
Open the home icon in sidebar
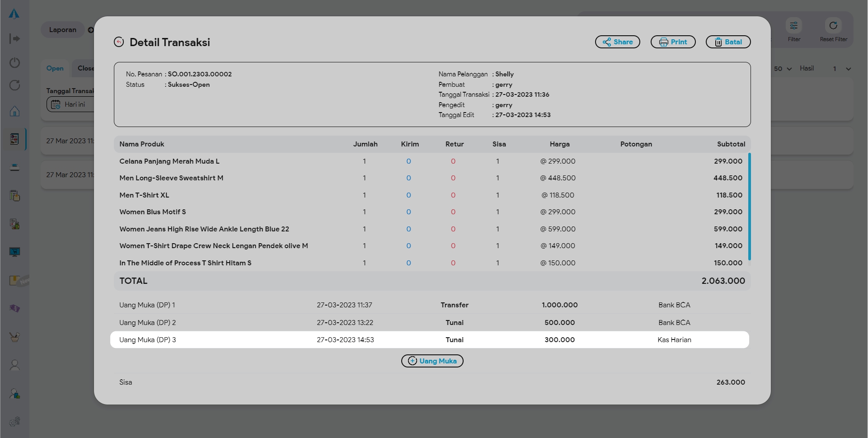(x=14, y=111)
